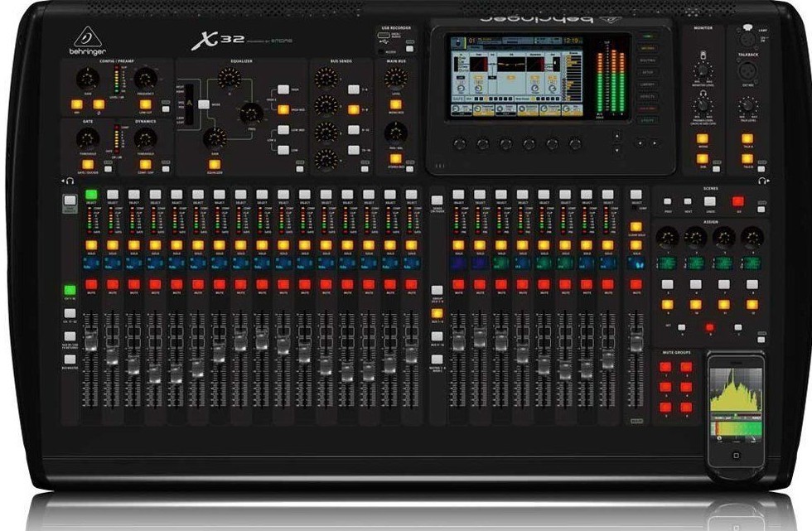Screen dimensions: 812x531
Task: Select the LOW band in the Equalizer
Action: (283, 149)
